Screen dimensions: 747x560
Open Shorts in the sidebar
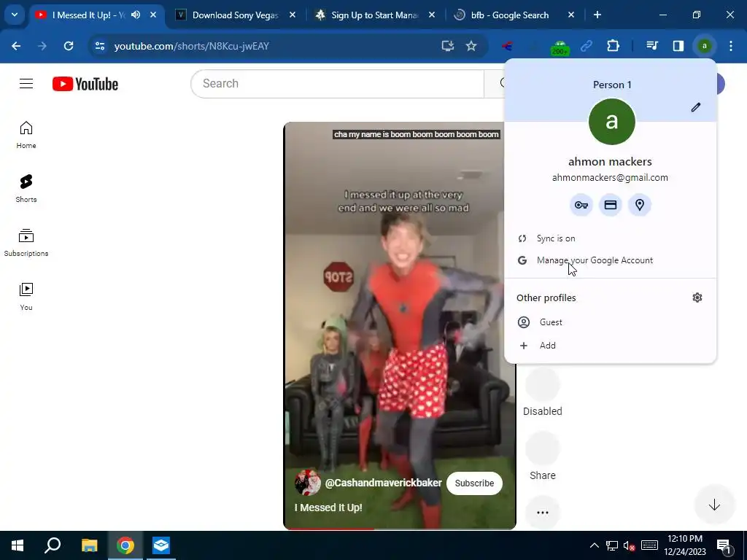coord(26,189)
